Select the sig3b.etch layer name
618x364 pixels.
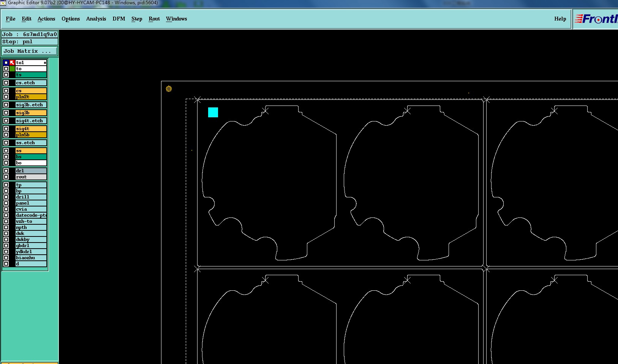click(31, 105)
